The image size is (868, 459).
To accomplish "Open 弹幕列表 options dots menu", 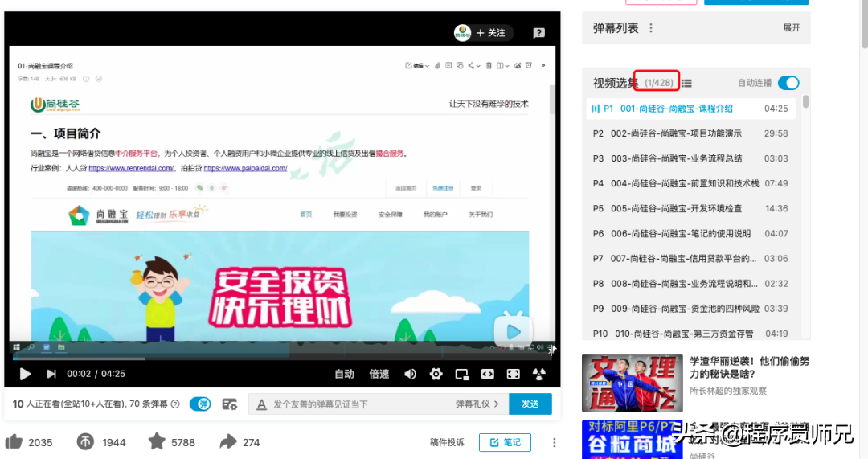I will click(651, 27).
